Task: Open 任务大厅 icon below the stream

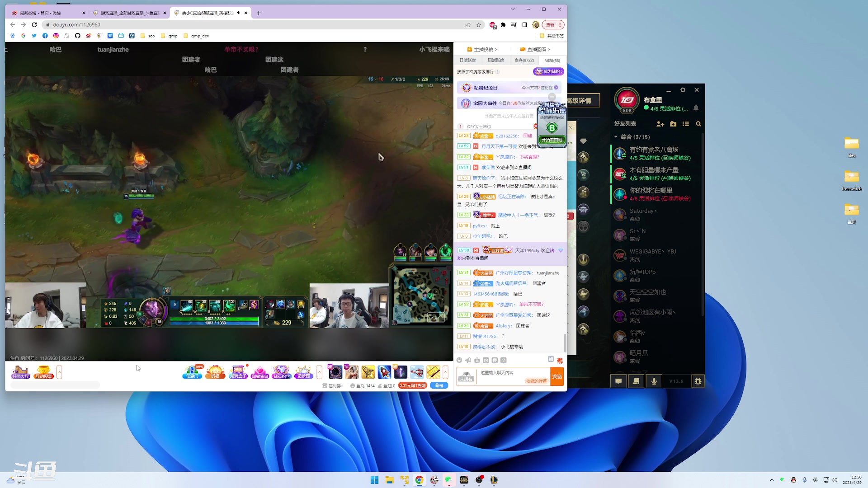Action: click(20, 372)
